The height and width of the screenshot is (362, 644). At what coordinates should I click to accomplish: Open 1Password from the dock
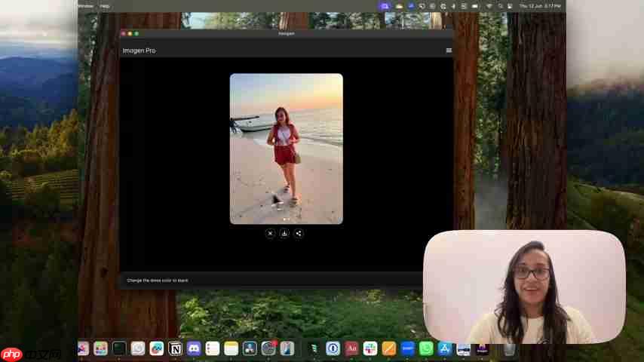(x=333, y=349)
